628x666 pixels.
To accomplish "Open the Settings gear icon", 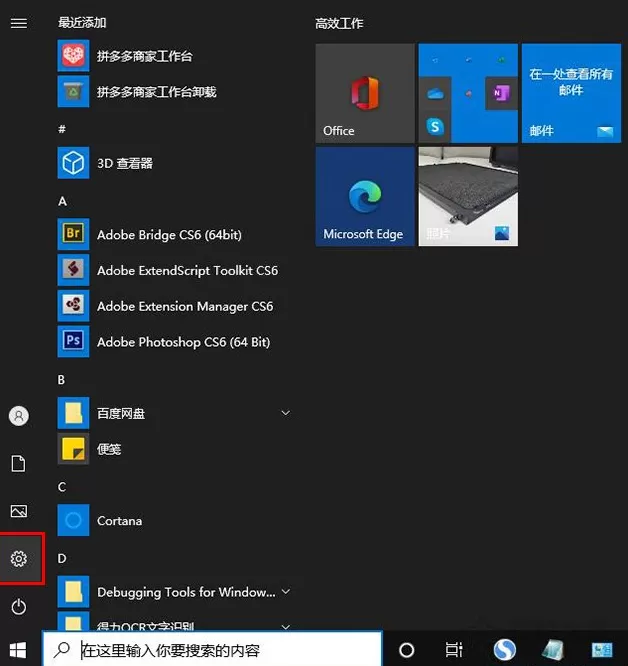I will click(x=19, y=559).
